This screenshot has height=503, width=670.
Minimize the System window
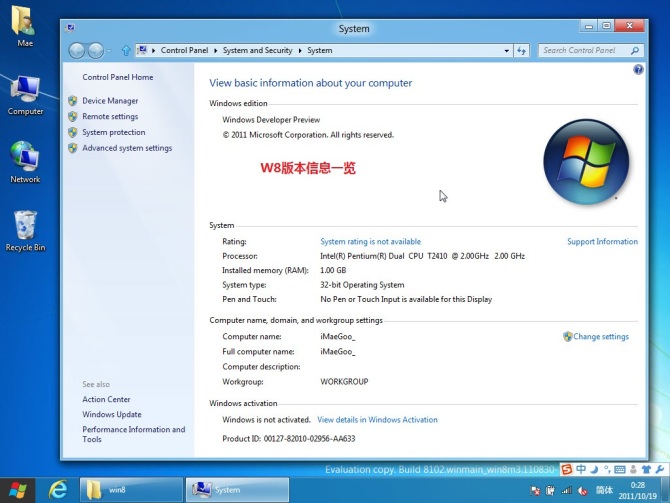pos(589,26)
